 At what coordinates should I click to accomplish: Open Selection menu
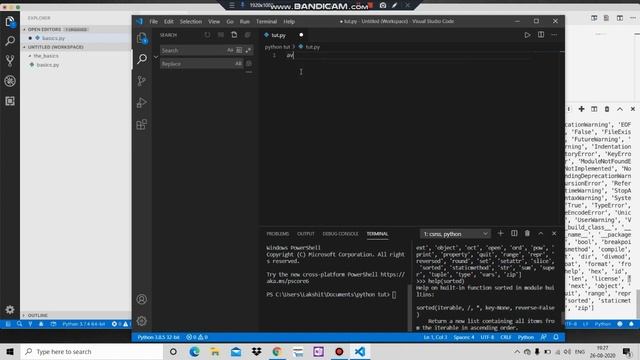[x=191, y=21]
